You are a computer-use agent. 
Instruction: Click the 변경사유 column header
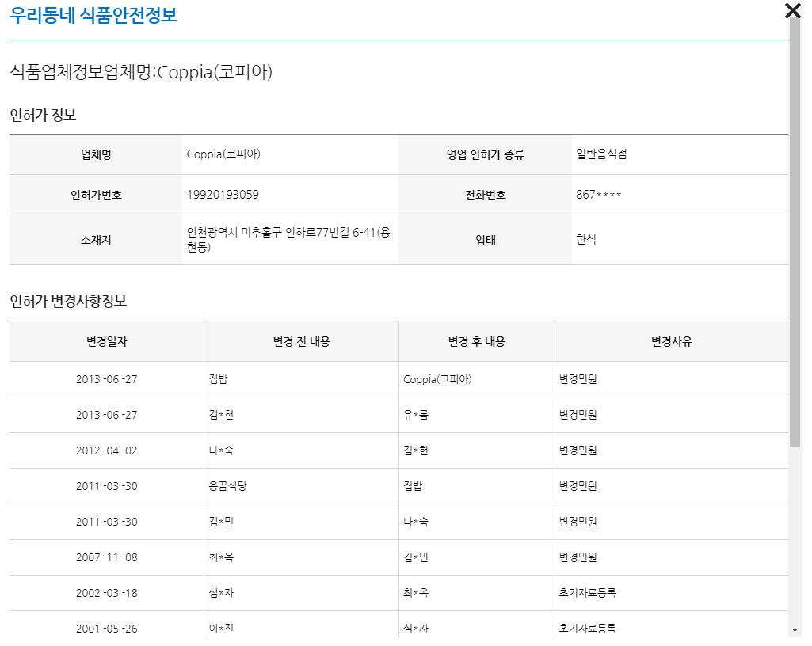672,341
